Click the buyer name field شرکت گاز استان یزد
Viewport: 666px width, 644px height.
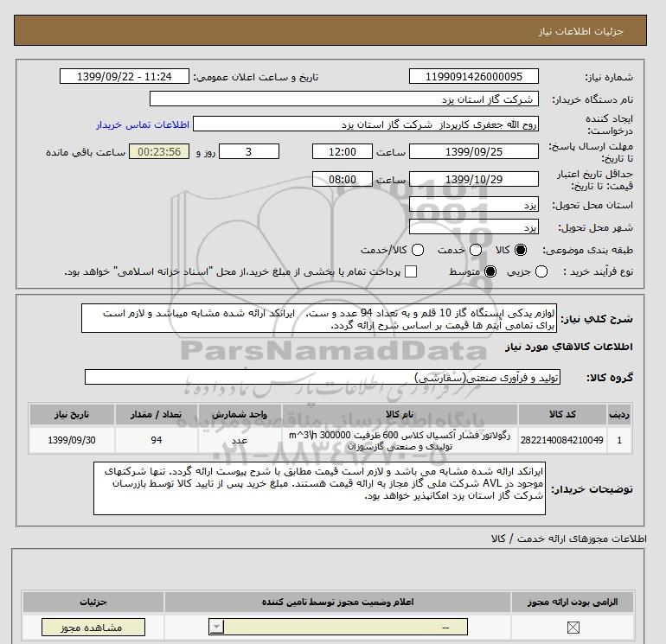click(344, 99)
